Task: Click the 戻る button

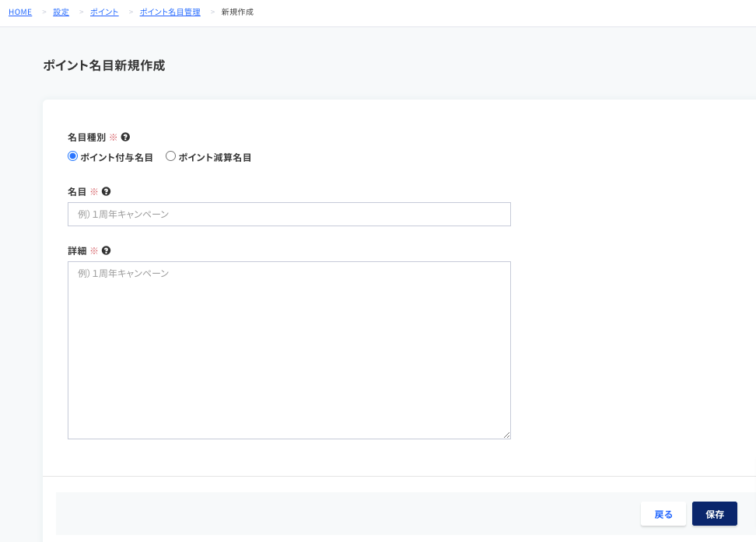Action: pos(663,514)
